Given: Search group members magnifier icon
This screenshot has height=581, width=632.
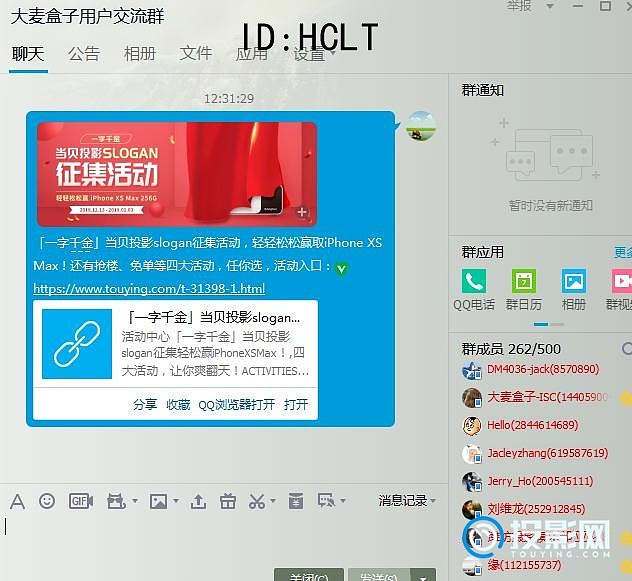Looking at the screenshot, I should (x=627, y=348).
